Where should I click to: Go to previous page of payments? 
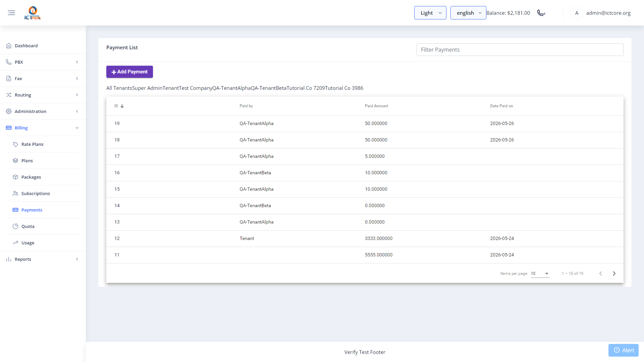point(601,274)
